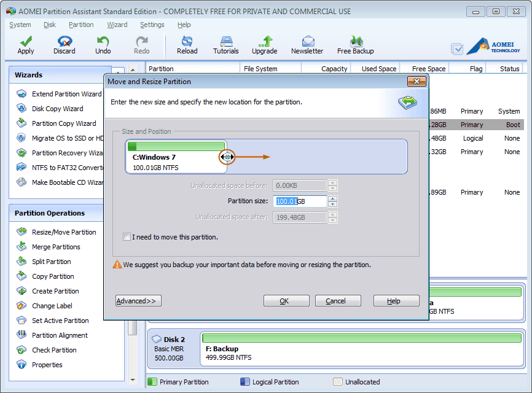Open the Settings menu
Image resolution: width=532 pixels, height=393 pixels.
pos(152,25)
